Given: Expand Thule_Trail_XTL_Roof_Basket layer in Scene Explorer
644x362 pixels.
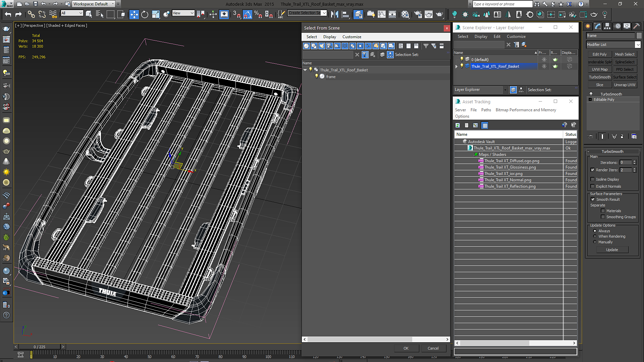Looking at the screenshot, I should tap(457, 66).
